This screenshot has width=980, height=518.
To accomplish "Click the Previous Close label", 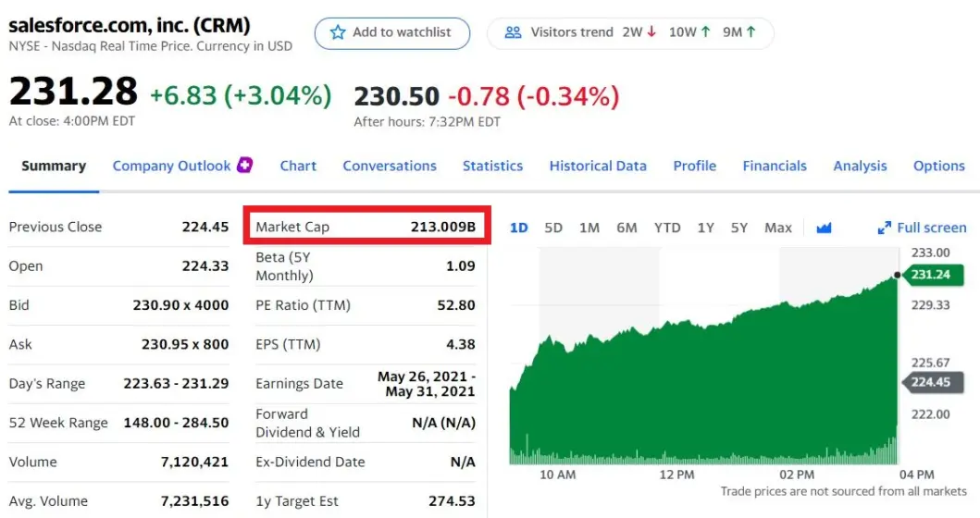I will (55, 227).
